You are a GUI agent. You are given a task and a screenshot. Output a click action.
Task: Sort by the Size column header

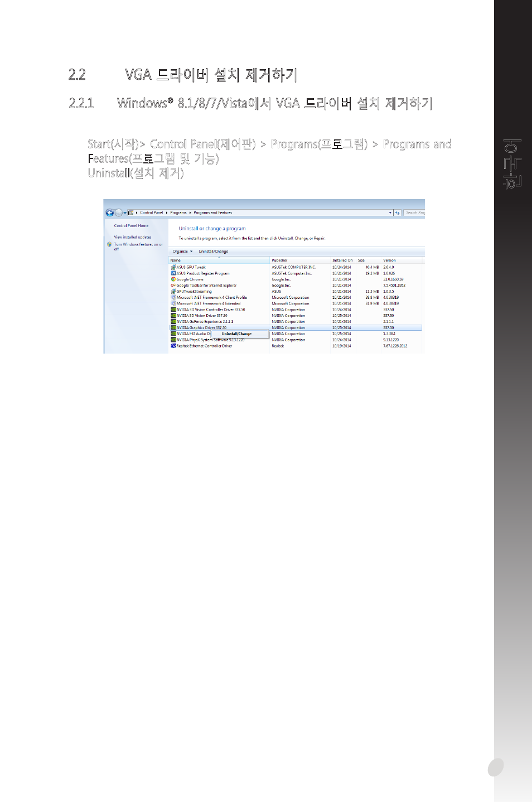tap(368, 260)
